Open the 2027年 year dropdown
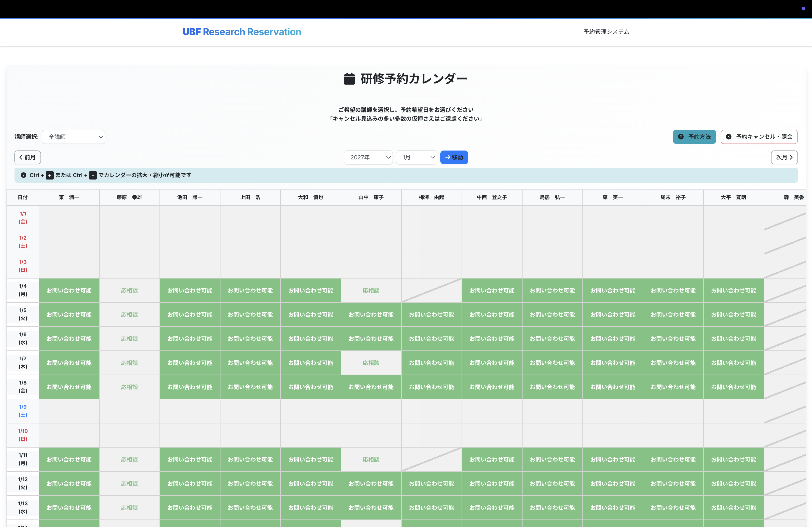The height and width of the screenshot is (527, 812). 368,157
